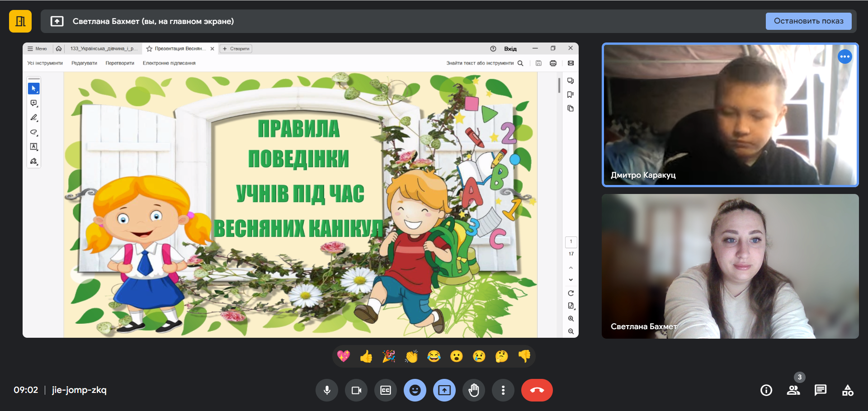The image size is (868, 411).
Task: Open the meeting details info icon
Action: pos(766,390)
